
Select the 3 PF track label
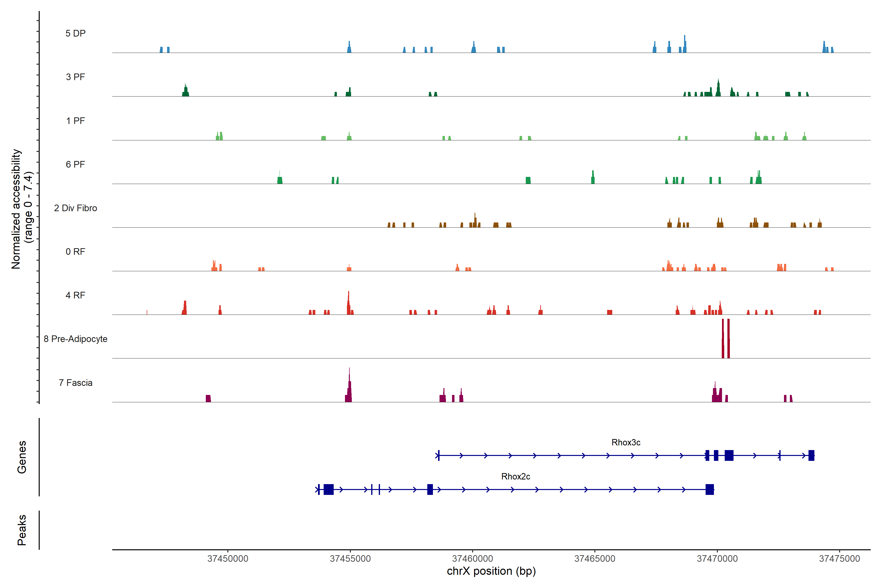coord(75,77)
